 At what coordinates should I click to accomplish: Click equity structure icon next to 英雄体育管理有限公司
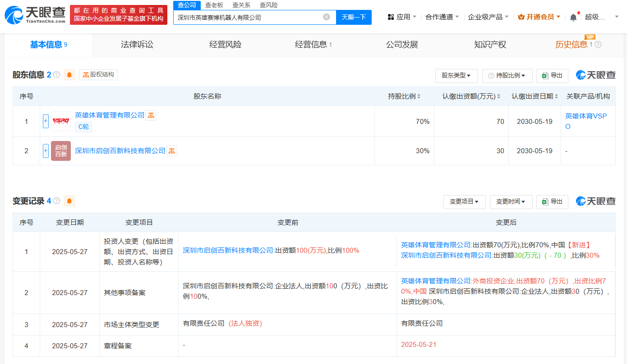click(x=151, y=115)
